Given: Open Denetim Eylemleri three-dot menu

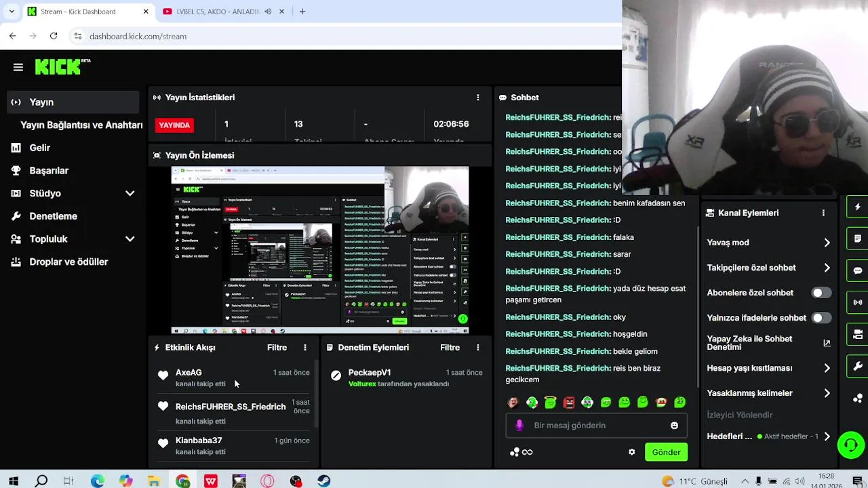Looking at the screenshot, I should (478, 348).
